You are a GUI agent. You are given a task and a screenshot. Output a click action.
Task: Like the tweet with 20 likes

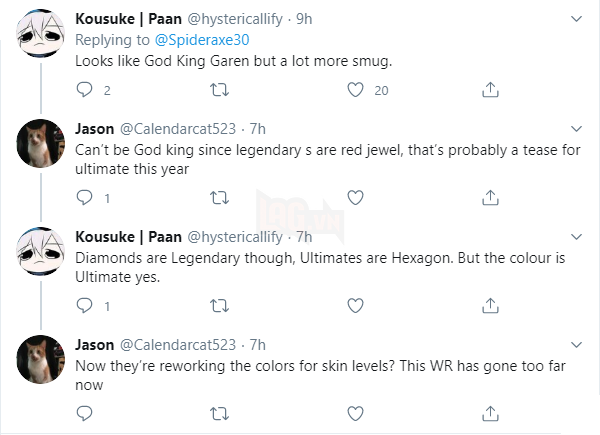tap(354, 91)
